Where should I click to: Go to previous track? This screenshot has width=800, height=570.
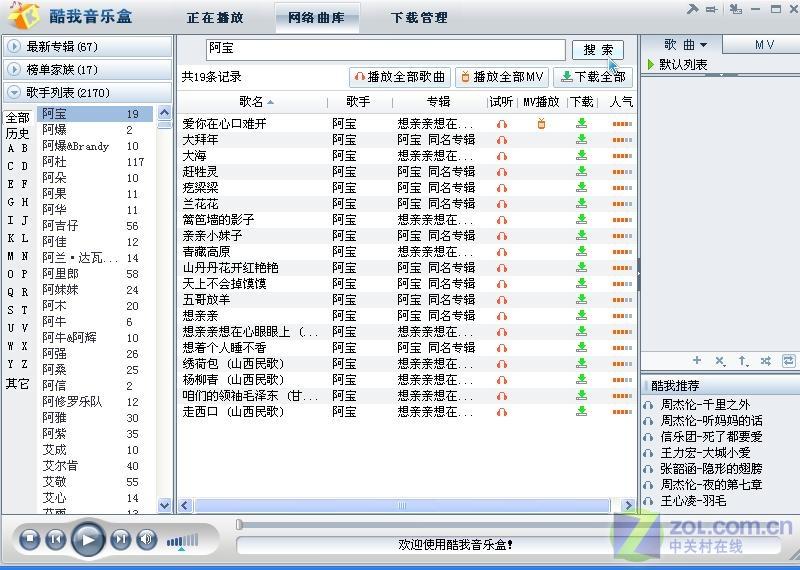(x=56, y=539)
